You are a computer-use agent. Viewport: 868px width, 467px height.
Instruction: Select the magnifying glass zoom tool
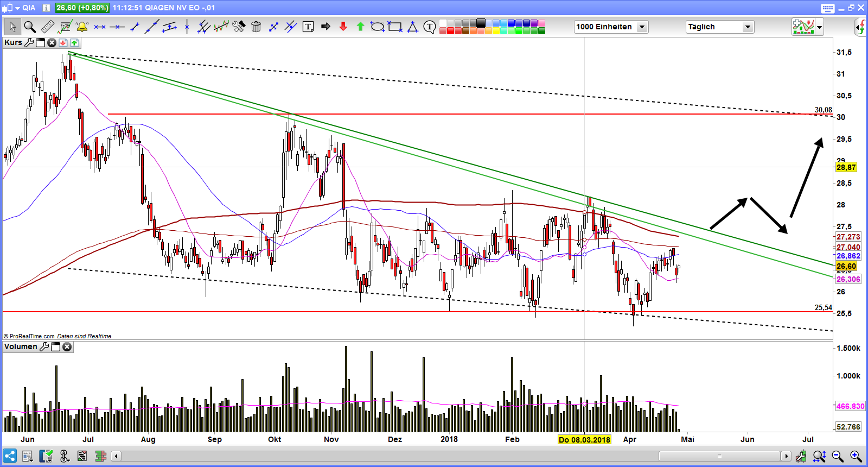click(30, 27)
